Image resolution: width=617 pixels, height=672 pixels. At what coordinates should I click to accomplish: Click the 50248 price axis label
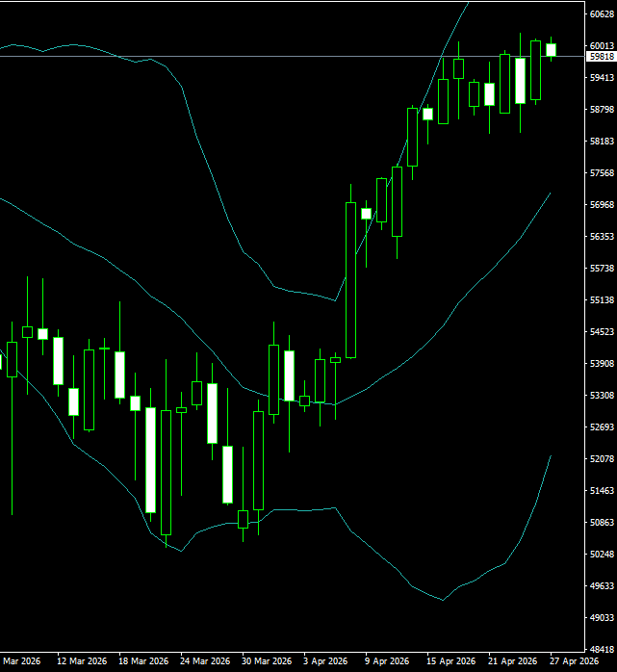point(603,554)
